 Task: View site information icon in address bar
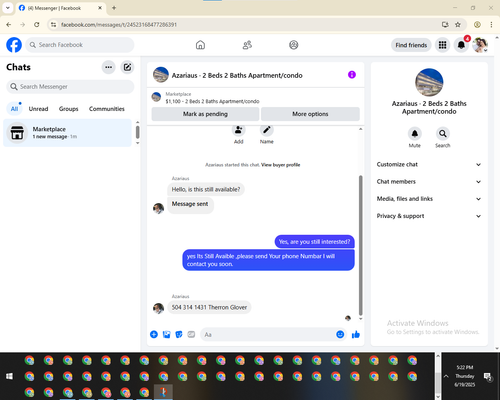point(53,25)
